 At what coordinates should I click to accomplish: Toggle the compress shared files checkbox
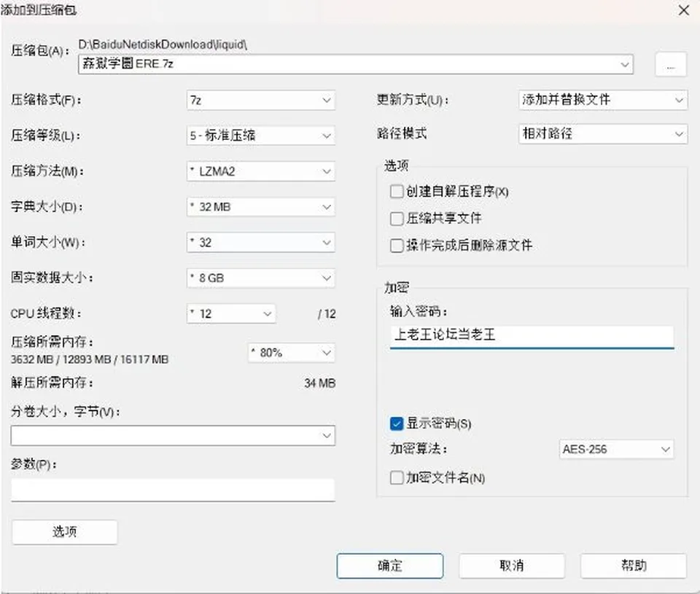click(397, 218)
